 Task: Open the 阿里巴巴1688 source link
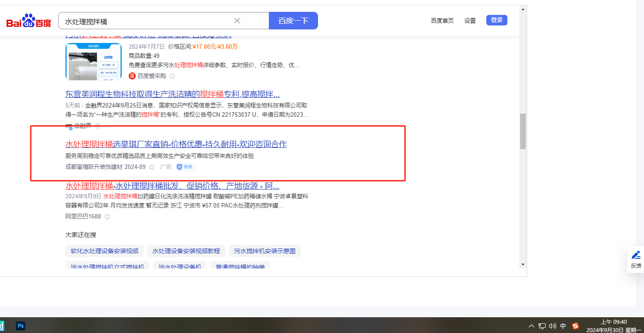tap(83, 217)
